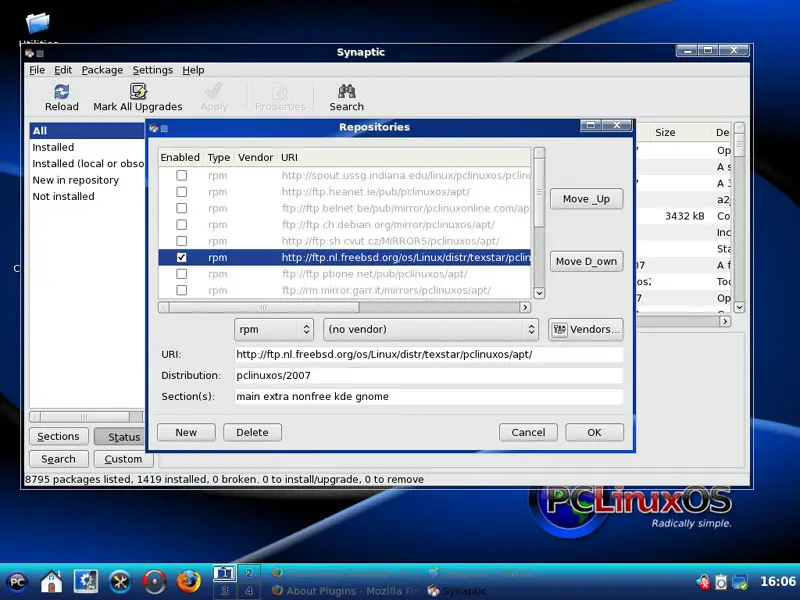Select the All status filter
The image size is (800, 600).
click(87, 131)
